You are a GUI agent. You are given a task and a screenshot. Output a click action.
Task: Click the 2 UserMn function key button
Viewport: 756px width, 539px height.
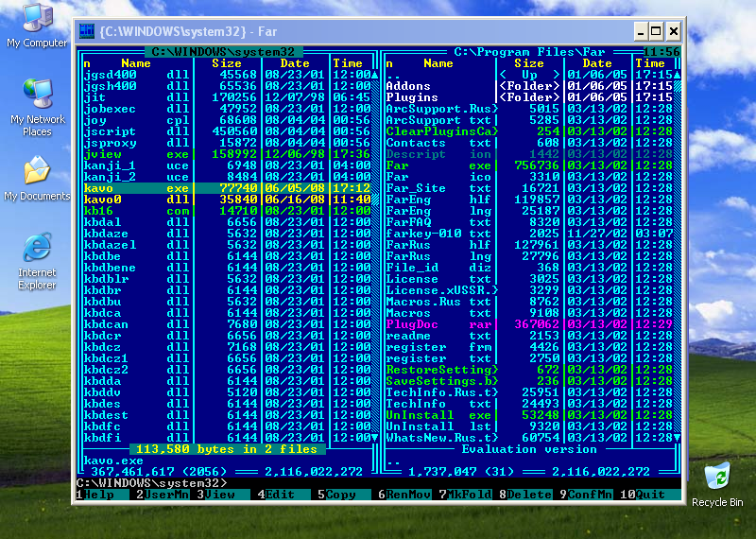tap(163, 495)
